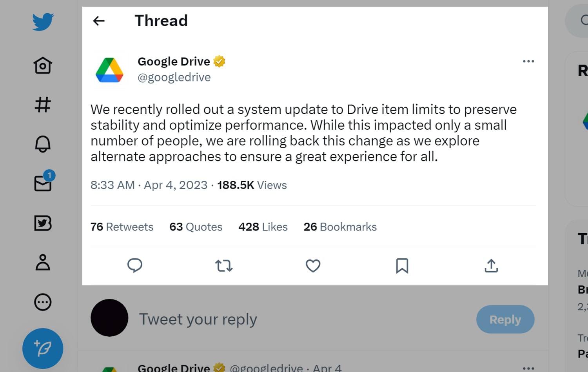Go back using the arrow above the thread
588x372 pixels.
click(x=98, y=21)
